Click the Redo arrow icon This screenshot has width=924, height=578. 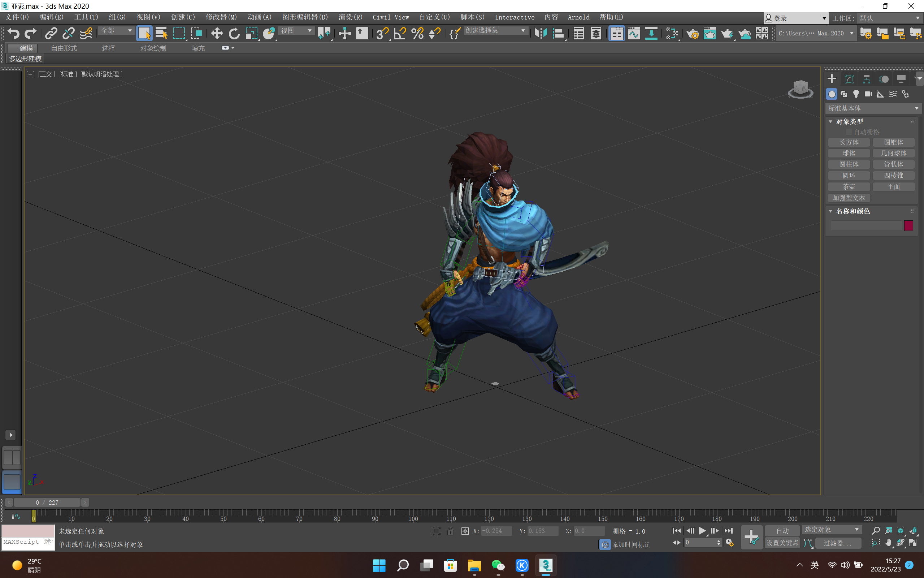tap(31, 34)
